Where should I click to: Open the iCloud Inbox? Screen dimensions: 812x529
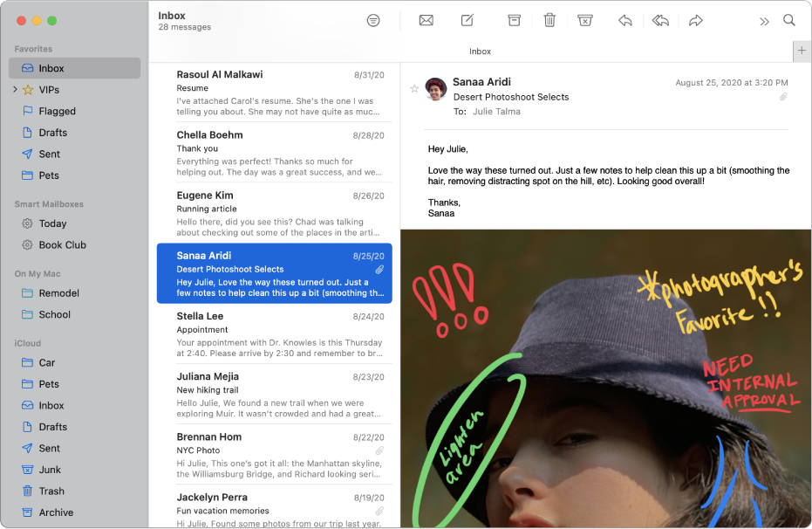click(75, 406)
